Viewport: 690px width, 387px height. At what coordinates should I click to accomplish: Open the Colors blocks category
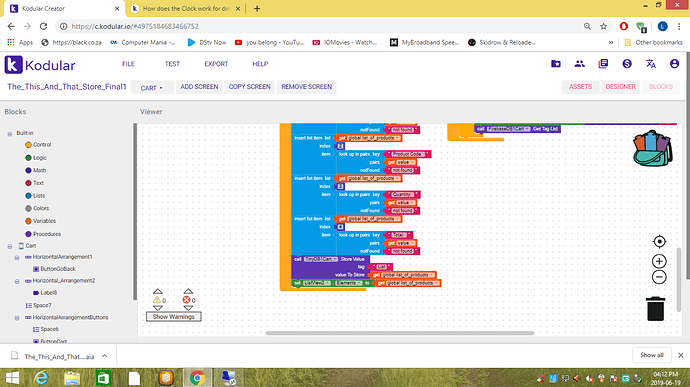(37, 208)
